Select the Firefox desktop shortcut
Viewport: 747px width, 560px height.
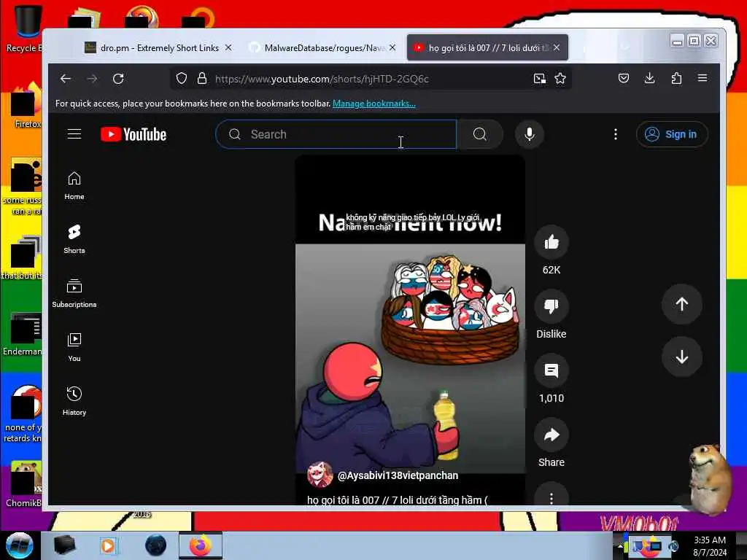pos(26,106)
